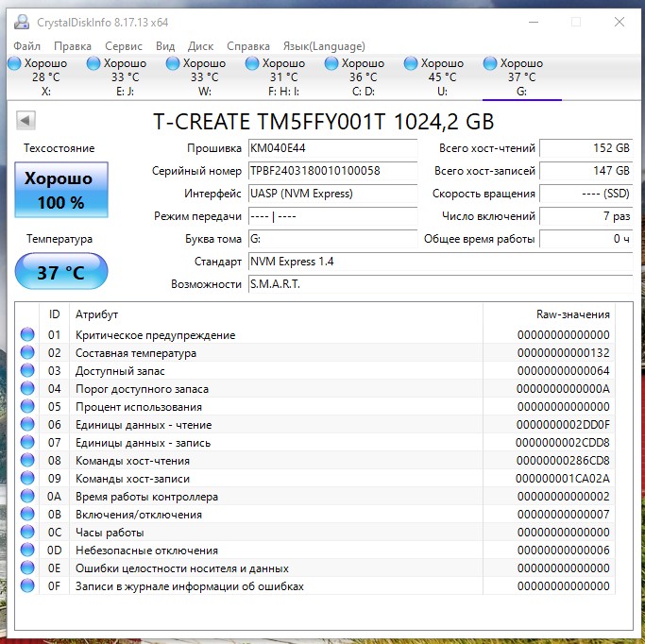Close the CrystalDiskInfo window
The height and width of the screenshot is (644, 645).
[620, 22]
